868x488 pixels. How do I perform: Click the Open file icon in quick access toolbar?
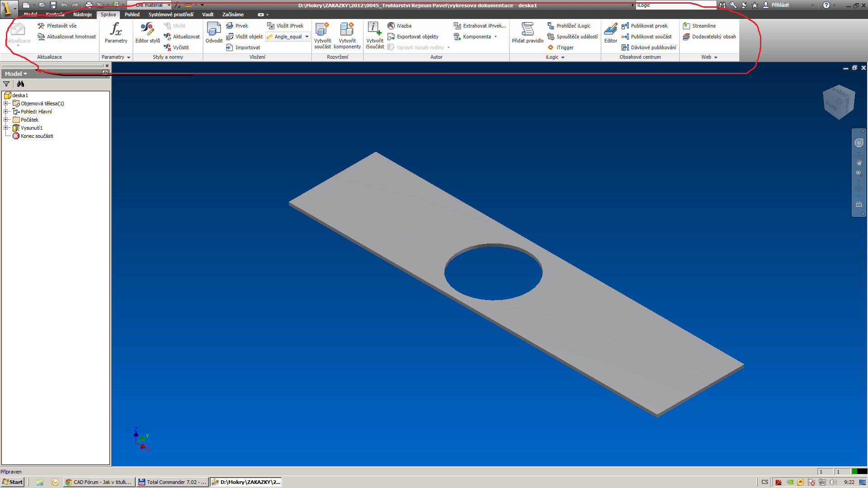(42, 5)
